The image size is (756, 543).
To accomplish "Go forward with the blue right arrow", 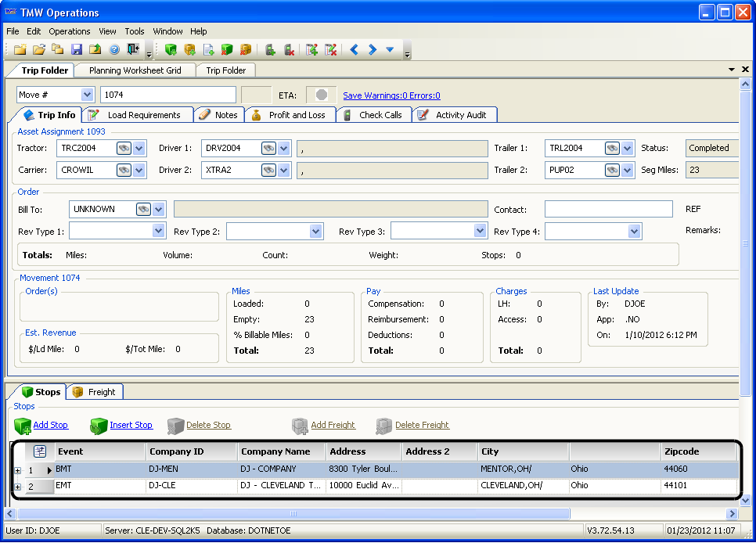I will coord(373,50).
